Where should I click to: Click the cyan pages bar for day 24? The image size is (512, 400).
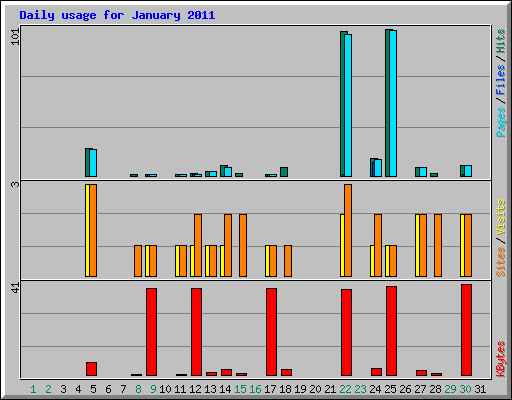click(x=378, y=168)
